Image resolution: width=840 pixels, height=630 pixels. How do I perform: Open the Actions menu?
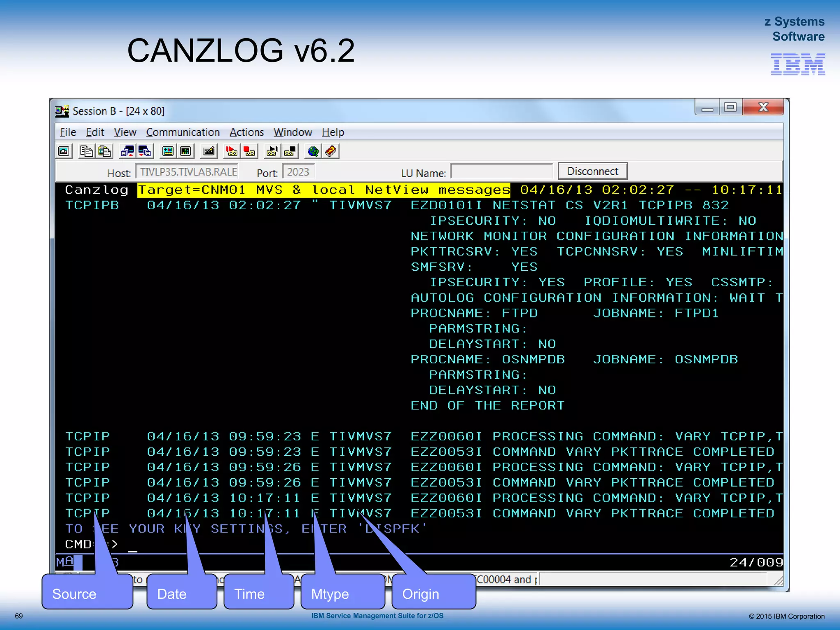click(x=247, y=132)
